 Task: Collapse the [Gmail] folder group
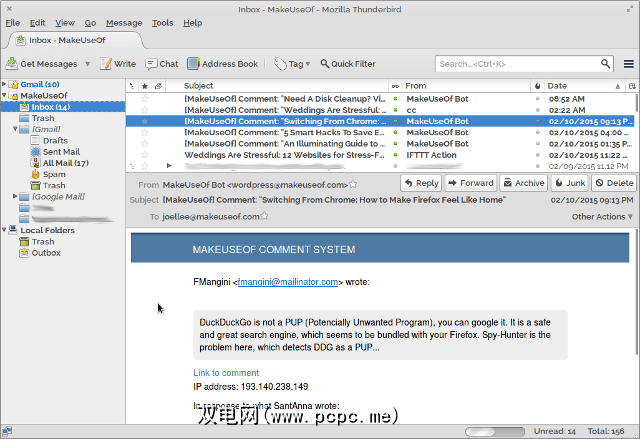click(15, 129)
